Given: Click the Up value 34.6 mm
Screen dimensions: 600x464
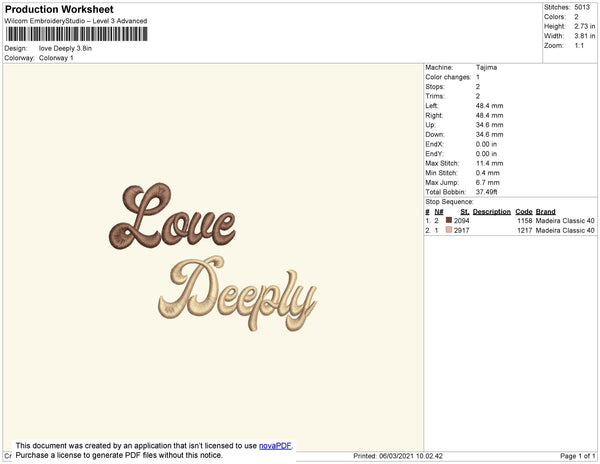Looking at the screenshot, I should click(489, 125).
